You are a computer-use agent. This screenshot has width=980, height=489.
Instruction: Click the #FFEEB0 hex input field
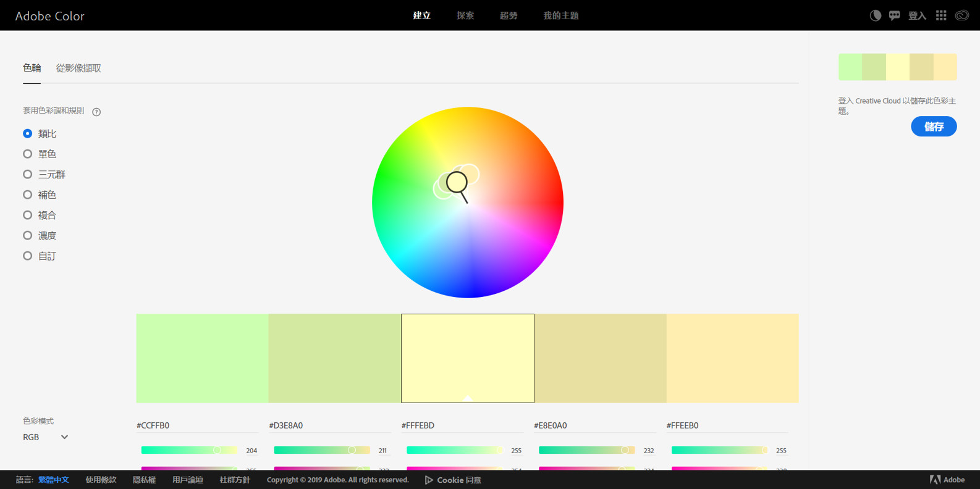point(727,425)
